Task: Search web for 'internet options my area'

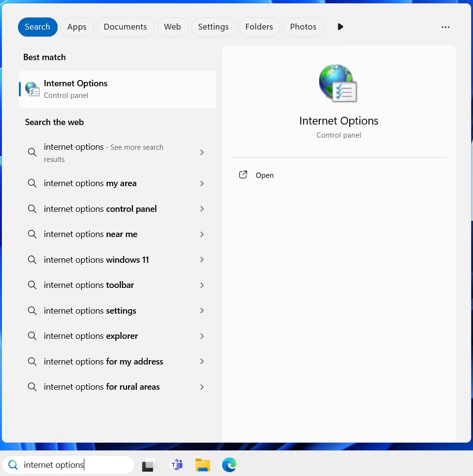Action: [x=117, y=183]
